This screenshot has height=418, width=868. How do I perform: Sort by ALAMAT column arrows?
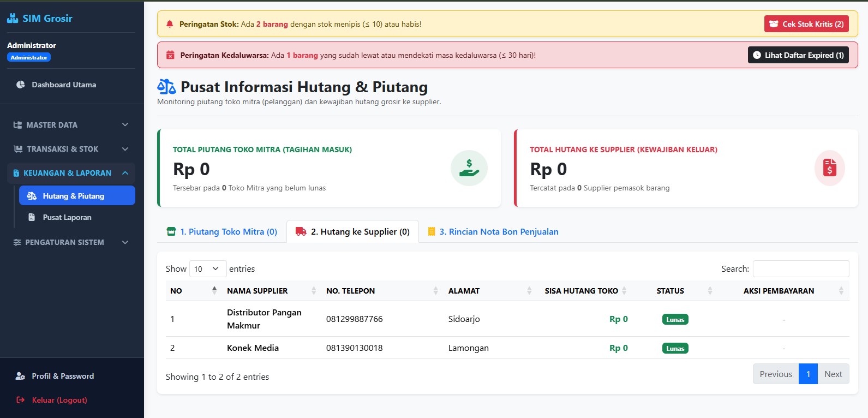click(x=529, y=291)
